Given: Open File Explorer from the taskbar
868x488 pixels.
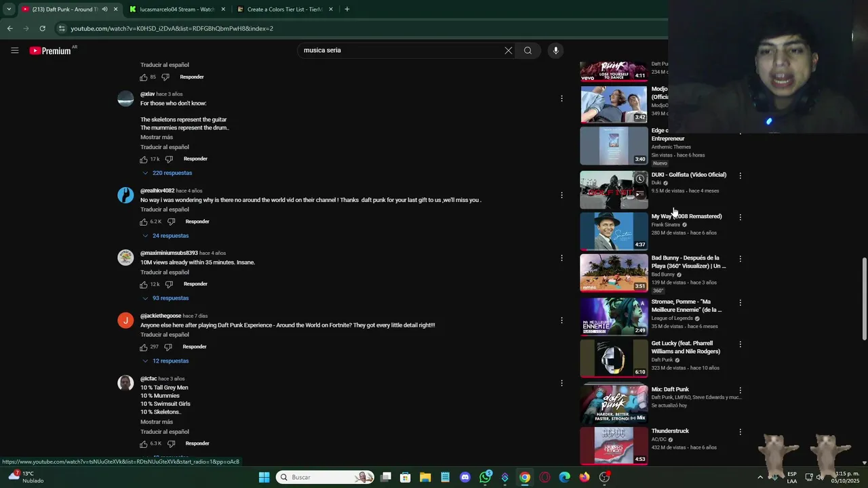Looking at the screenshot, I should (x=425, y=477).
